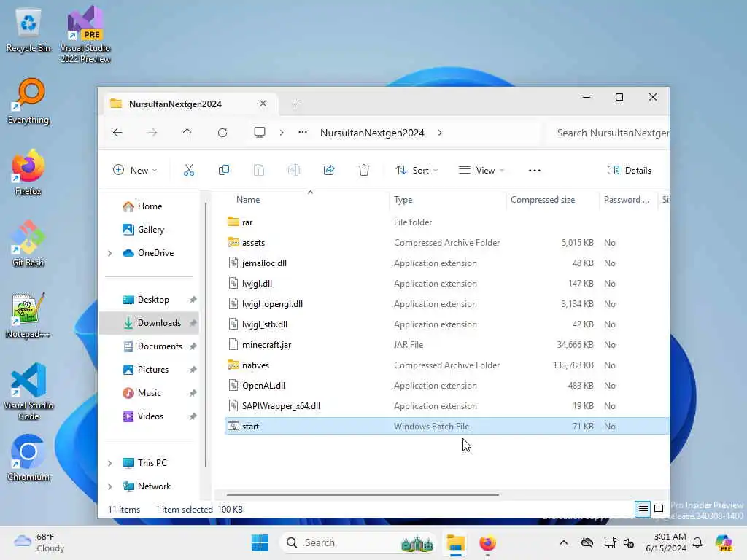Toggle the Details pane button
Viewport: 747px width, 560px height.
630,171
